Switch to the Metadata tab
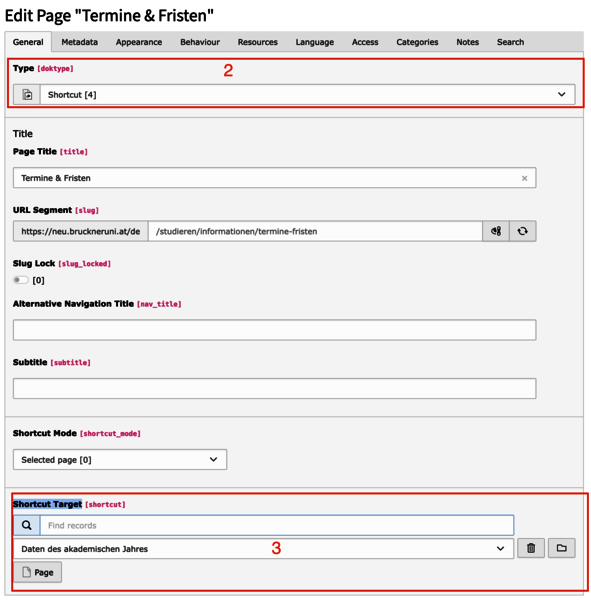The width and height of the screenshot is (591, 600). click(80, 42)
